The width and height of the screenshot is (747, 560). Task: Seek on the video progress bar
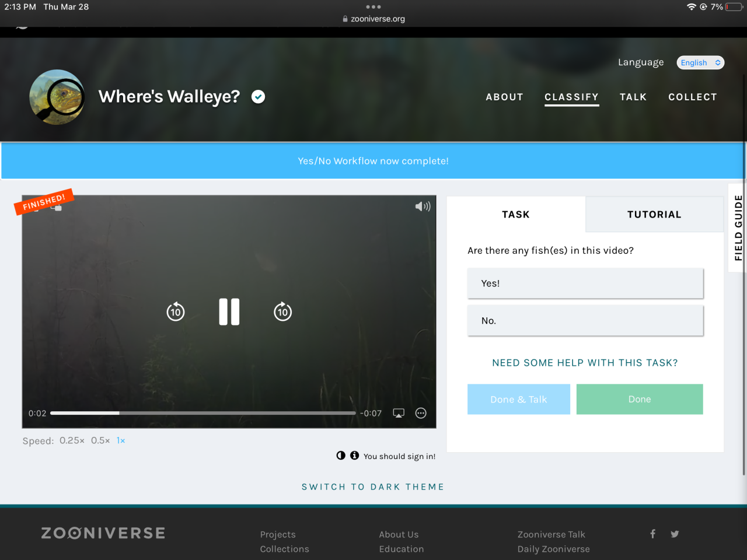pos(203,413)
